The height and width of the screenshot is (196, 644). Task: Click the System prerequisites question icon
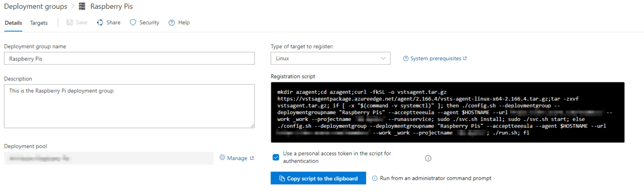pos(406,58)
